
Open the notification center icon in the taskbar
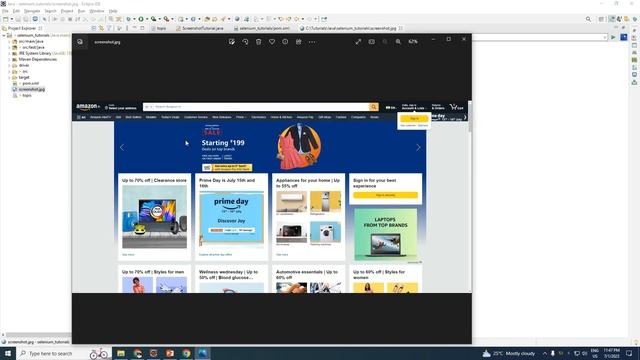click(629, 353)
